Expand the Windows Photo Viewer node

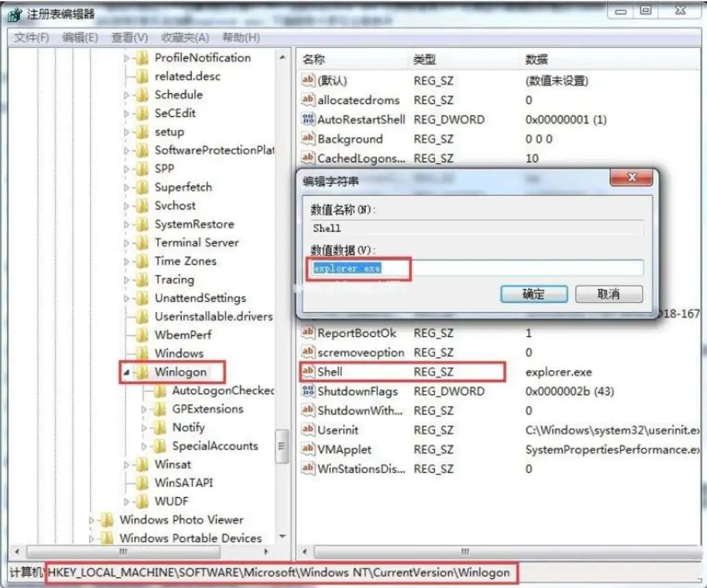pos(92,520)
